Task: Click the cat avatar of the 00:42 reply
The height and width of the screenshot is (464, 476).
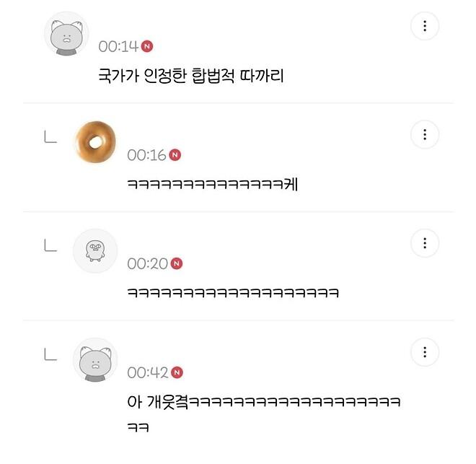Action: (x=95, y=359)
